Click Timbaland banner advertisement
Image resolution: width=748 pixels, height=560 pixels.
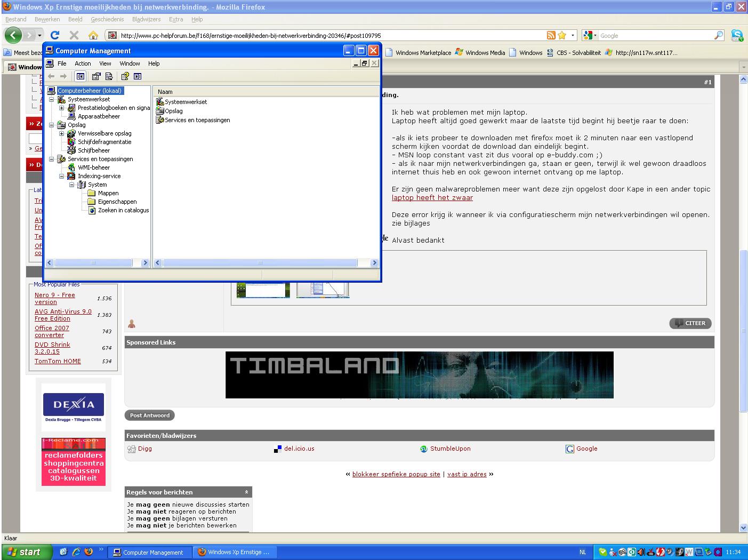[420, 375]
